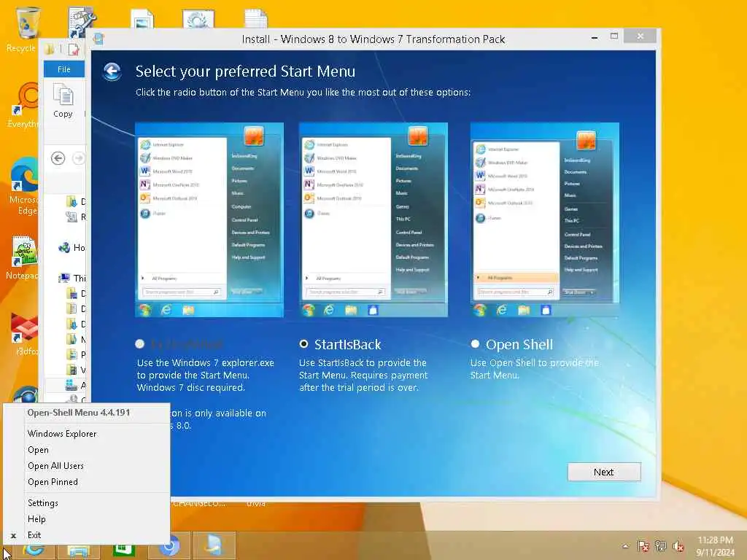Viewport: 747px width, 560px height.
Task: Select the wrench tools desktop shortcut
Action: [82, 21]
